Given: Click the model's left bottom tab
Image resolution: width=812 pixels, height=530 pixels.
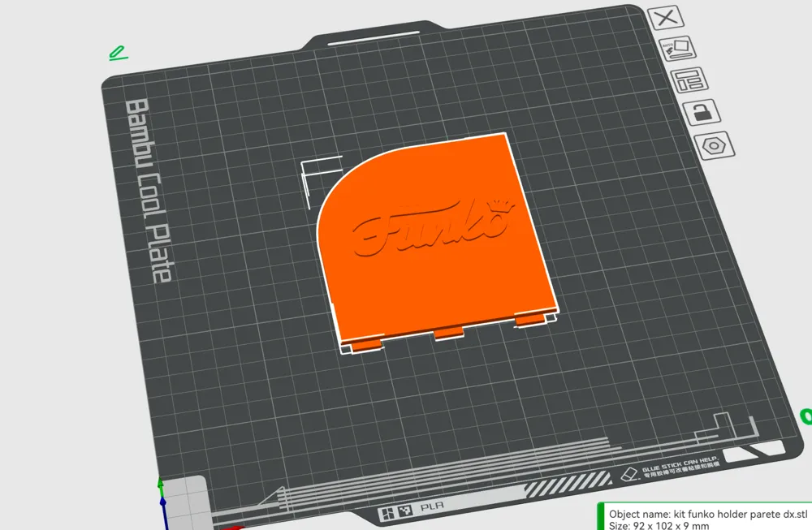Looking at the screenshot, I should (367, 345).
